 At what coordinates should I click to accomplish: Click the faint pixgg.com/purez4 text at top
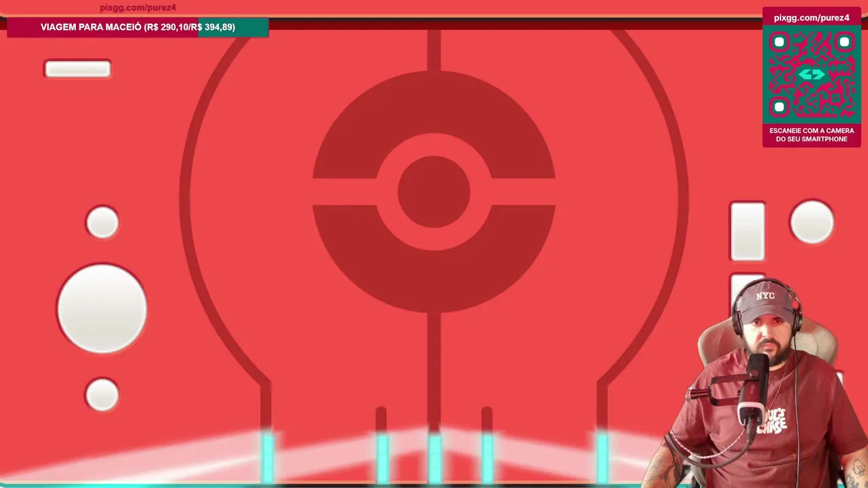point(138,7)
